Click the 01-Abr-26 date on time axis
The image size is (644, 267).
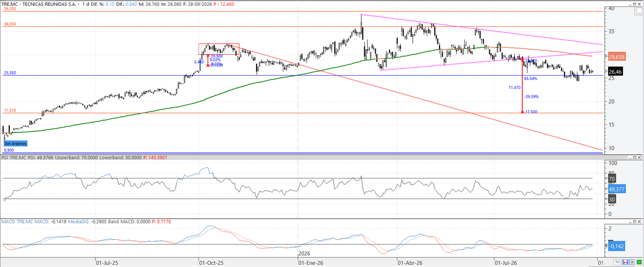click(409, 263)
